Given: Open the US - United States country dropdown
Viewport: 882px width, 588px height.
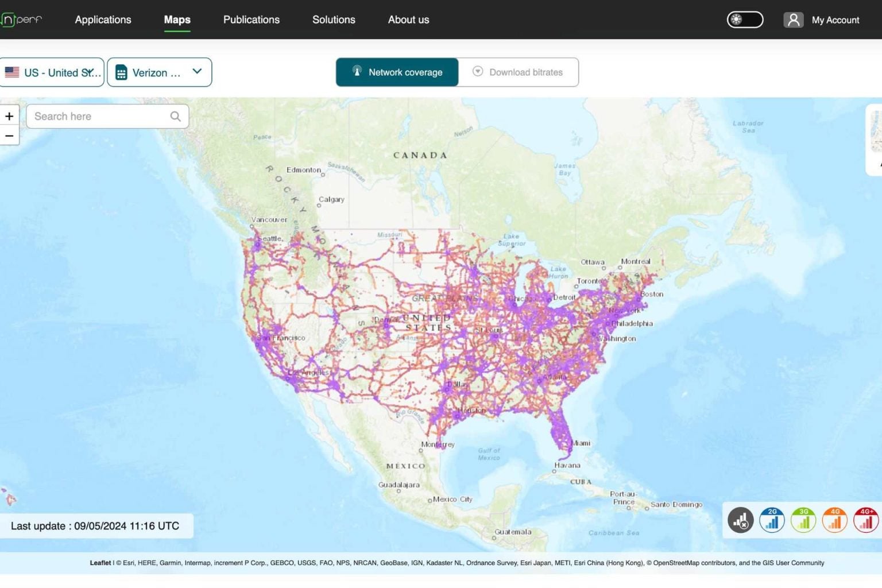Looking at the screenshot, I should point(52,72).
